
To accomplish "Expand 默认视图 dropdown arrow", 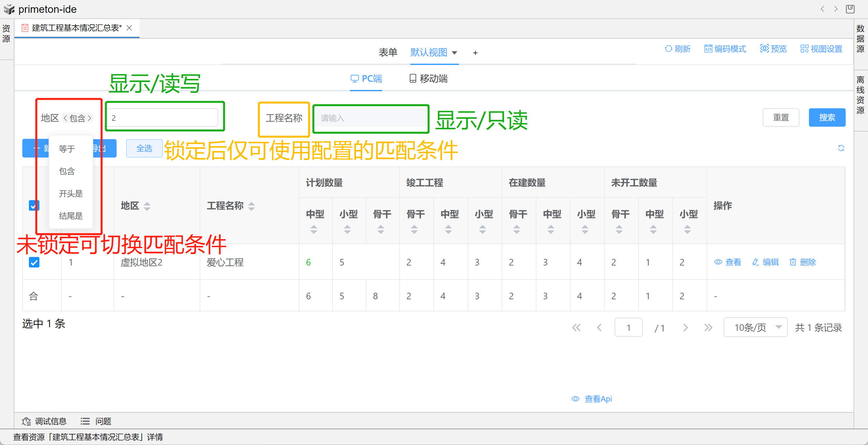I will click(x=454, y=53).
